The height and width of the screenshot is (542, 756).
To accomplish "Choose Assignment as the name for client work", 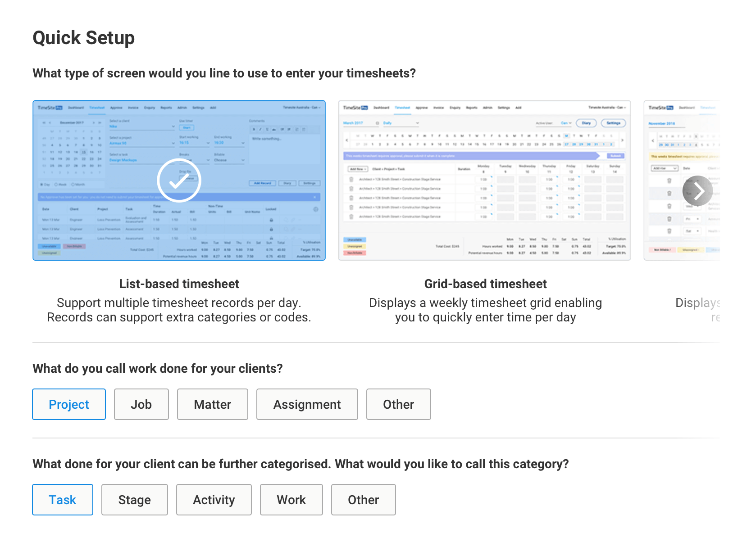I will click(307, 404).
